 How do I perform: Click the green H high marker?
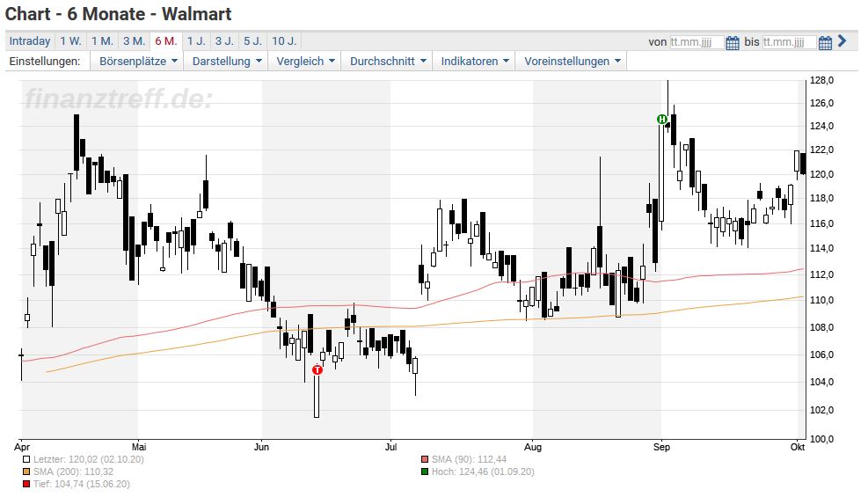pos(661,119)
